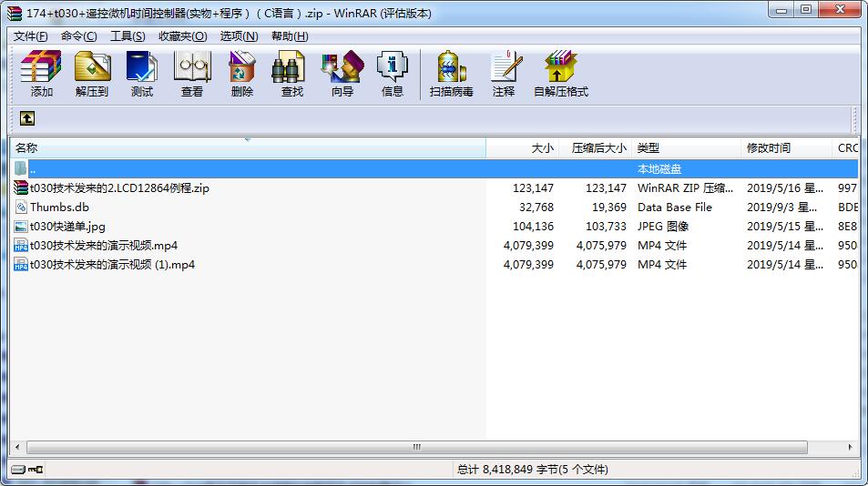Open the 命令(C) menu
Image resolution: width=868 pixels, height=486 pixels.
tap(78, 35)
